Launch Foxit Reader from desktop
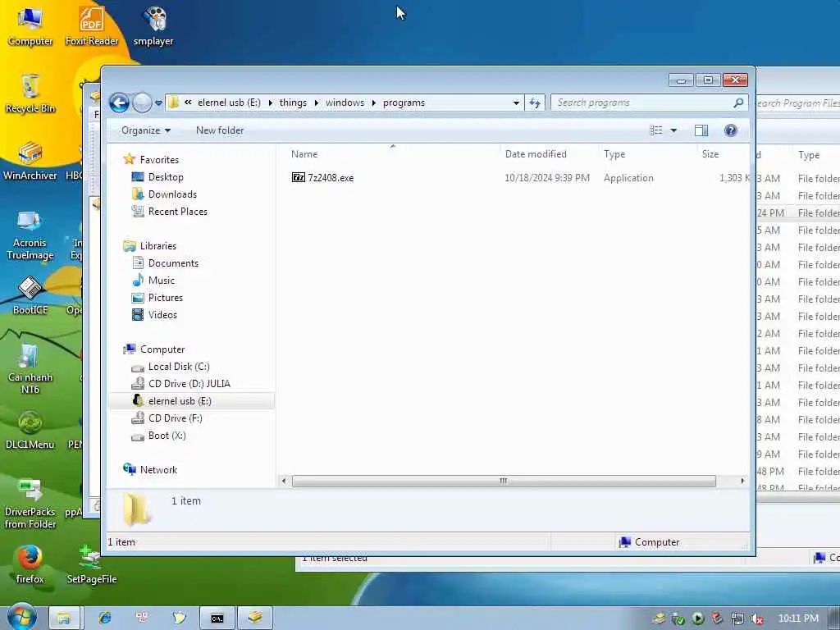 [x=92, y=25]
